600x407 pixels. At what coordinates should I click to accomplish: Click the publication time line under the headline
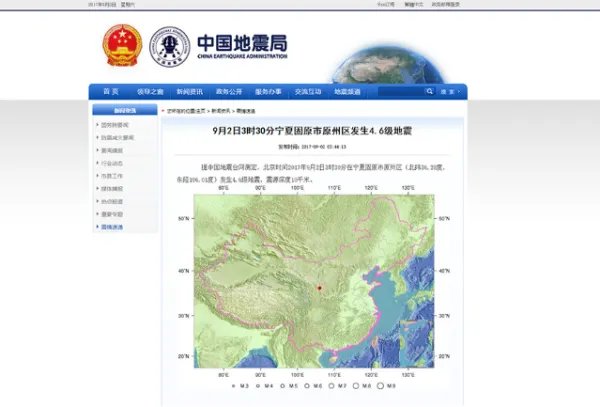[x=312, y=147]
